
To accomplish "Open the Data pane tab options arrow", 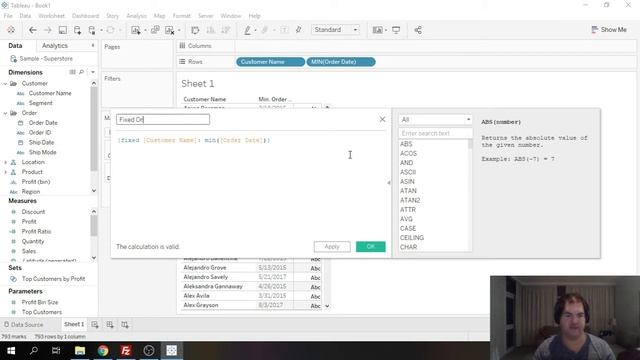I will [x=93, y=45].
